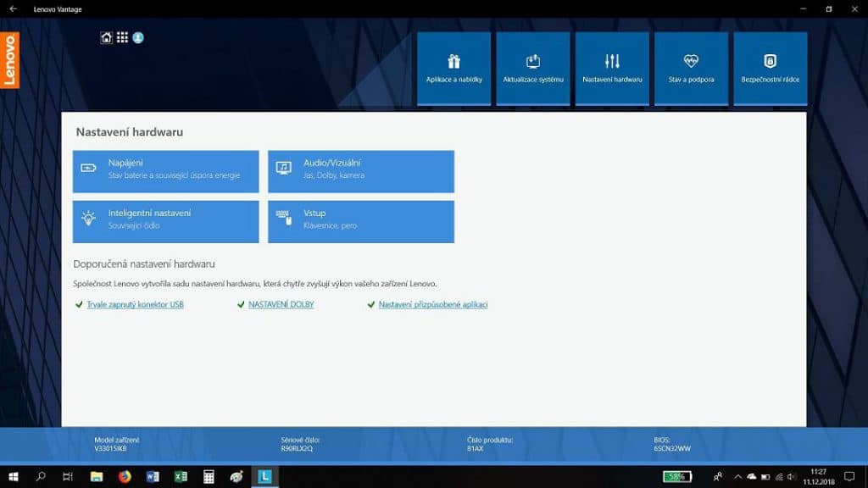This screenshot has width=868, height=488.
Task: Open the Paint palette taskbar icon
Action: coord(236,476)
